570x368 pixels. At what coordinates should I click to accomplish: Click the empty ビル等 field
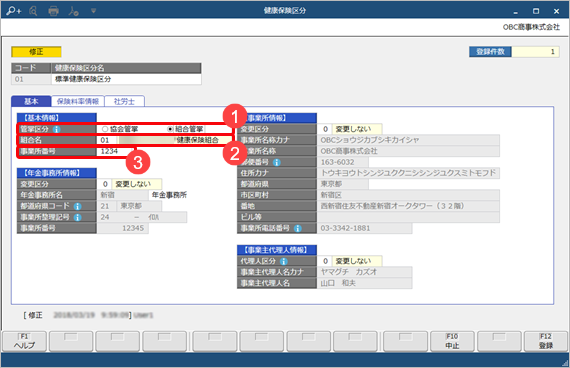pos(408,217)
